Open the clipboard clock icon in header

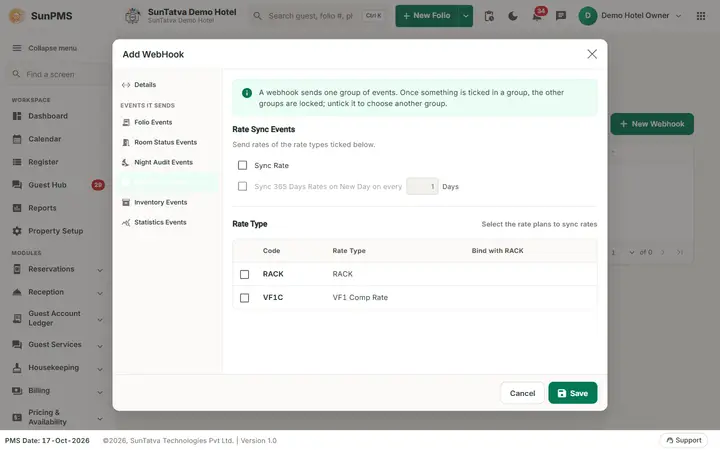489,16
